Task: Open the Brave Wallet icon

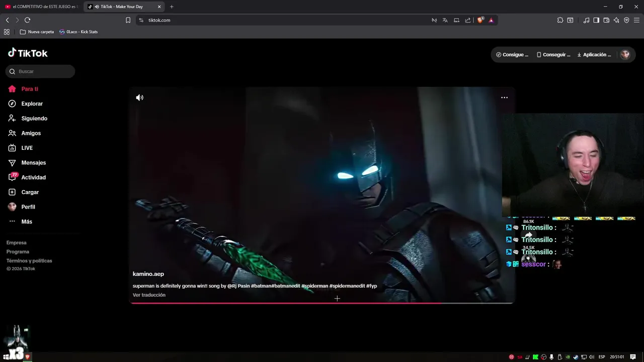Action: coord(606,20)
